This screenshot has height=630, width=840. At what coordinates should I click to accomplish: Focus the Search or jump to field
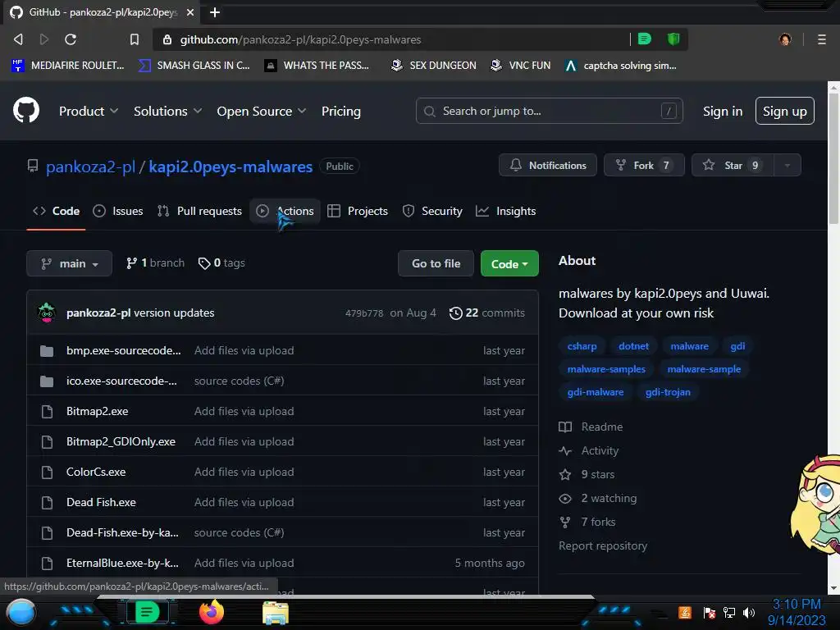tap(549, 111)
